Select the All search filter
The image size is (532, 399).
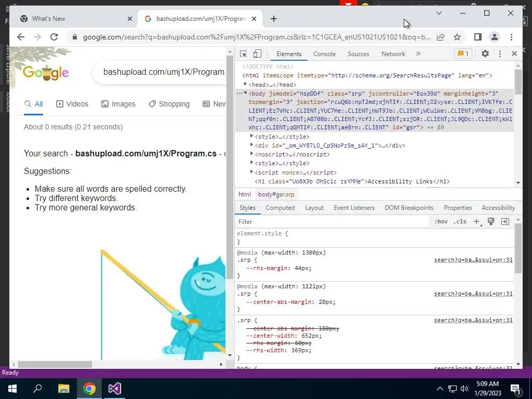(34, 104)
